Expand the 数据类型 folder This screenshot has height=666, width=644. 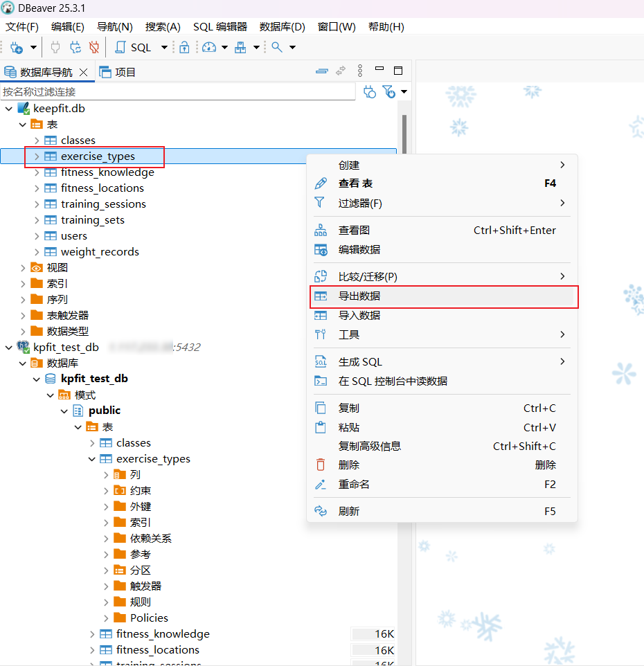point(23,332)
